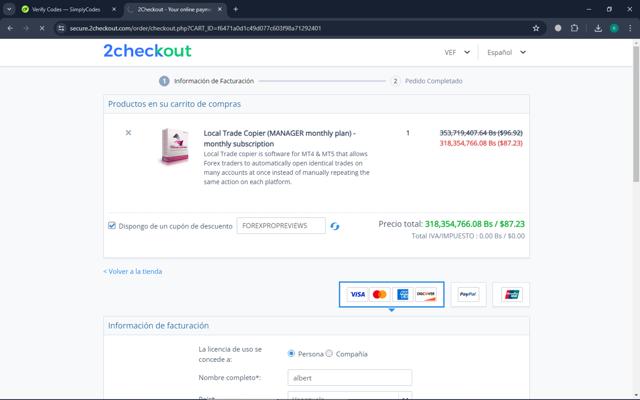Apply coupon with the refresh icon
Viewport: 640px width, 400px height.
click(x=335, y=226)
